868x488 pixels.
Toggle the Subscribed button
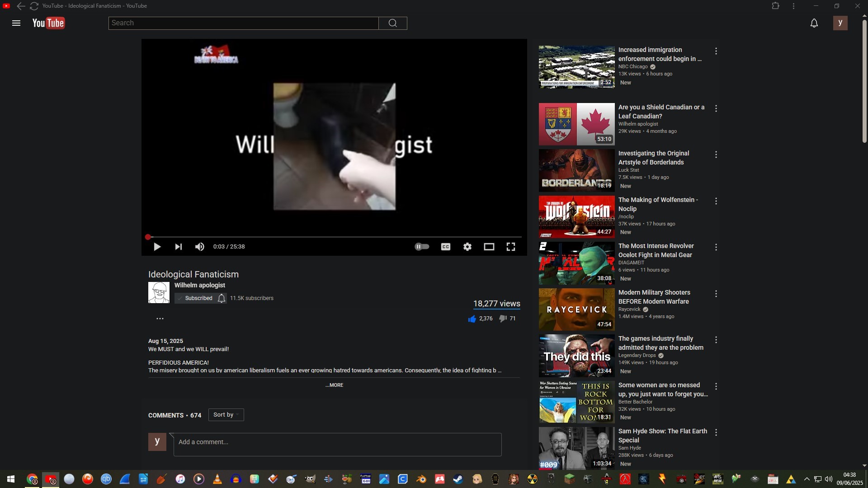[195, 298]
